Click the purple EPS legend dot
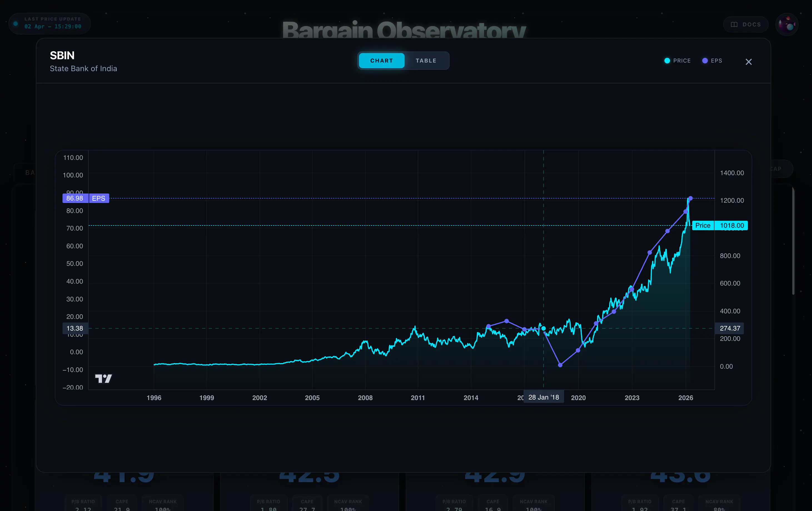The image size is (812, 511). pyautogui.click(x=704, y=61)
